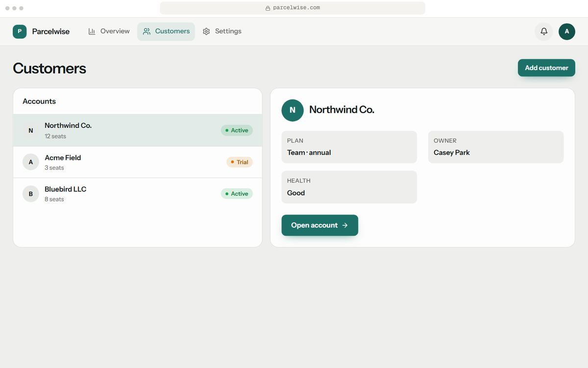This screenshot has height=368, width=588.
Task: Click the PLAN label
Action: tap(295, 141)
